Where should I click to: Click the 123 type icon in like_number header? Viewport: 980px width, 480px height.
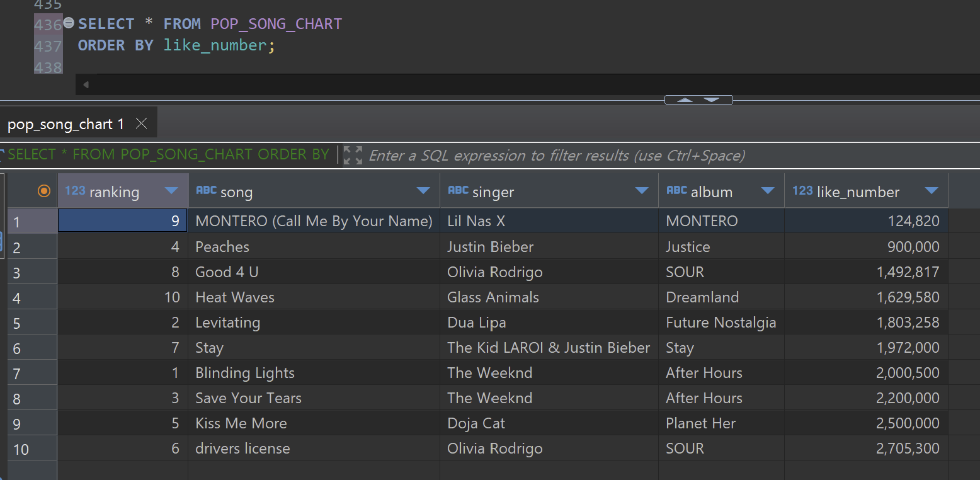[x=802, y=190]
